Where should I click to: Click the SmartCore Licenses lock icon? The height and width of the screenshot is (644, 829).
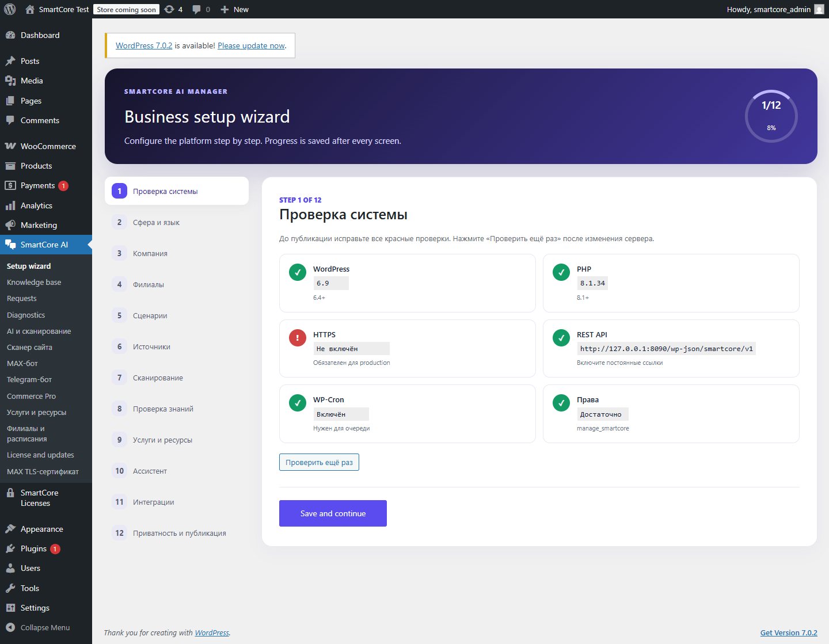tap(10, 493)
